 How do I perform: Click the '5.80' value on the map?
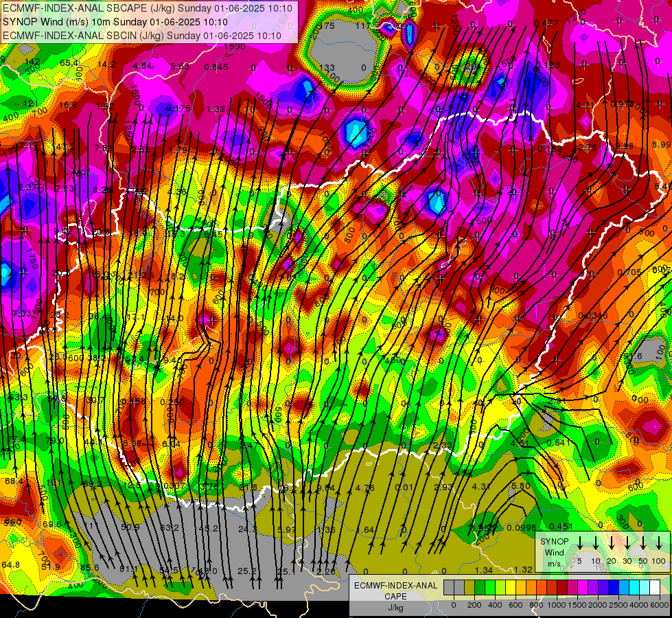pyautogui.click(x=521, y=486)
